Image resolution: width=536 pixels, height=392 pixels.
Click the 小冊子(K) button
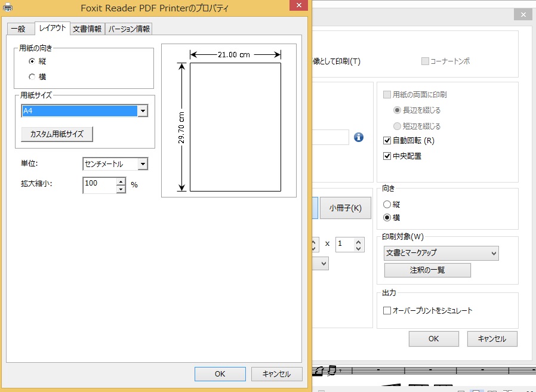pos(345,208)
